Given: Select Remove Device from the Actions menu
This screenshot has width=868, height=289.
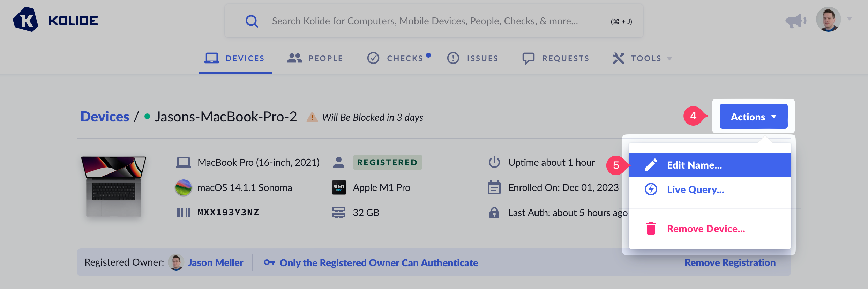Looking at the screenshot, I should [706, 229].
